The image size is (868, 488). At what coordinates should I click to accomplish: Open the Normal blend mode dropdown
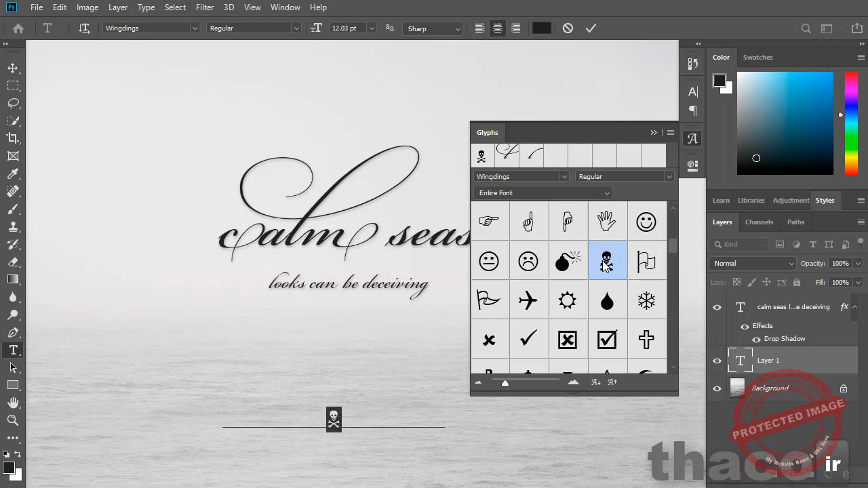click(x=751, y=263)
